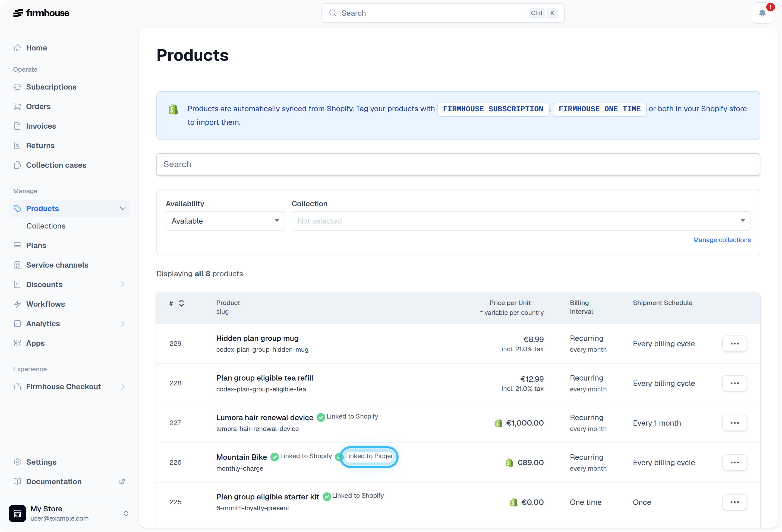Click Shopify icon next to €1,000.00 price
This screenshot has height=532, width=782.
(498, 423)
